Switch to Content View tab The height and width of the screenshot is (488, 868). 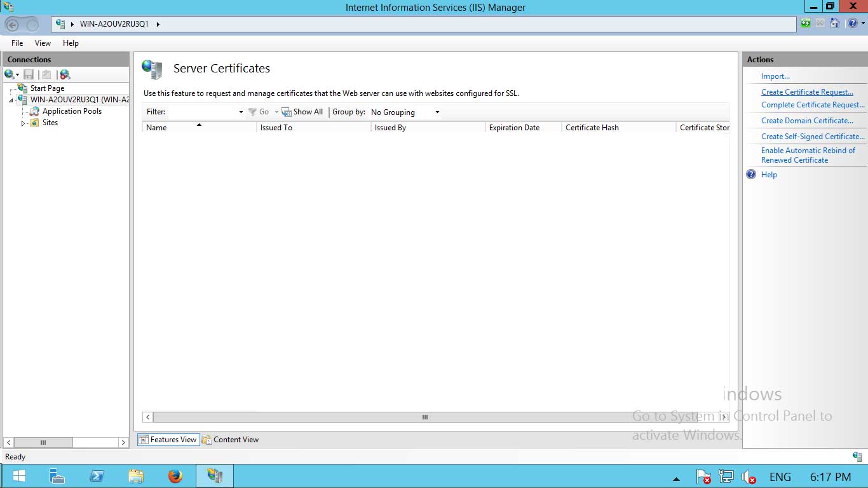pyautogui.click(x=230, y=440)
